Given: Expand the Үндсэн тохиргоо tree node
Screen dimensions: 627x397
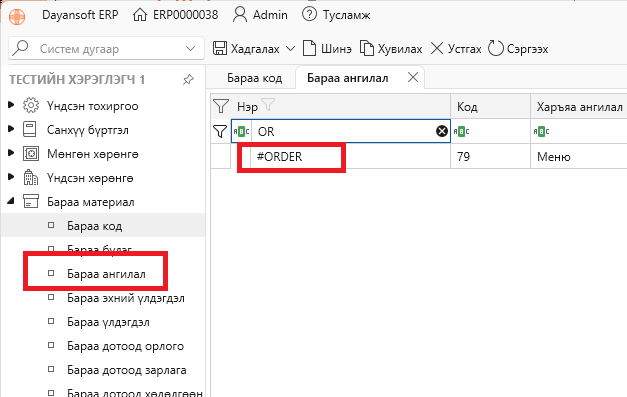Looking at the screenshot, I should 11,105.
